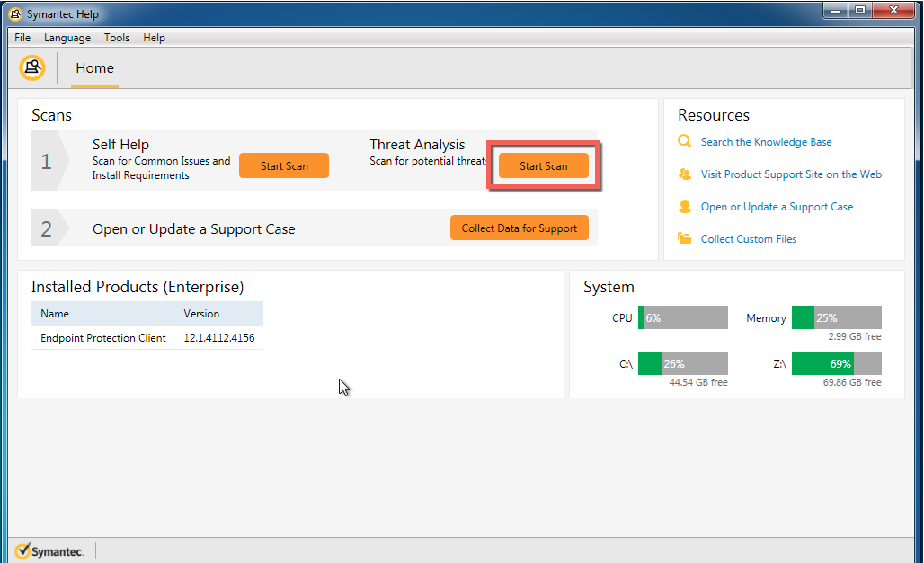Click the CPU usage bar

(x=682, y=317)
